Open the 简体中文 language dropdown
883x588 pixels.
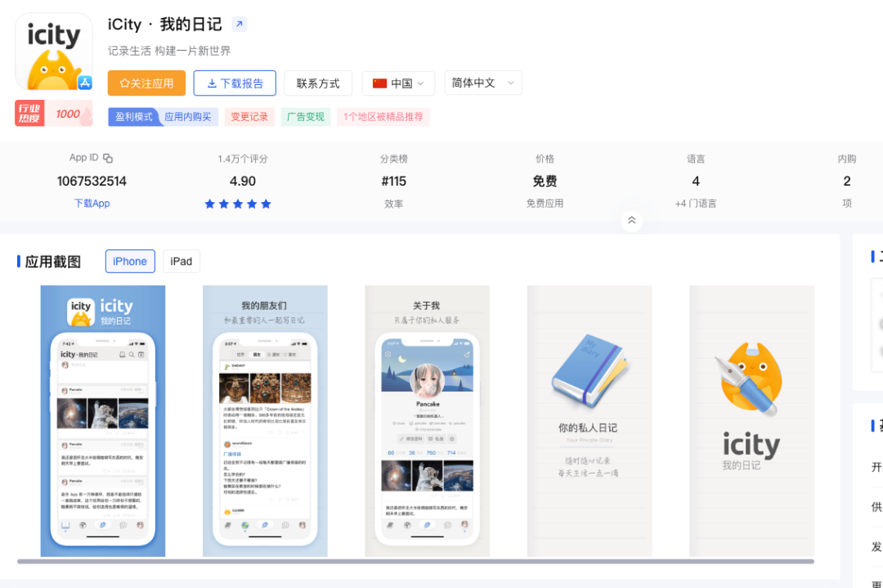[483, 83]
